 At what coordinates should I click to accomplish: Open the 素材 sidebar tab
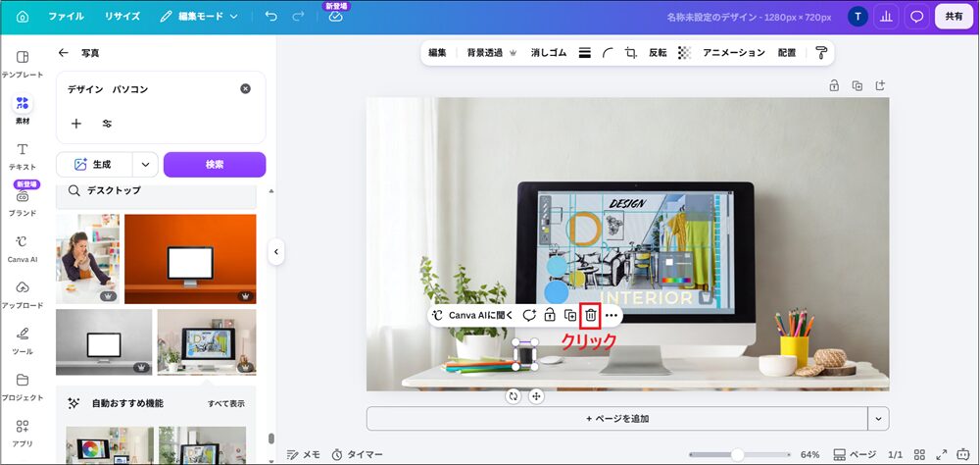pyautogui.click(x=23, y=110)
